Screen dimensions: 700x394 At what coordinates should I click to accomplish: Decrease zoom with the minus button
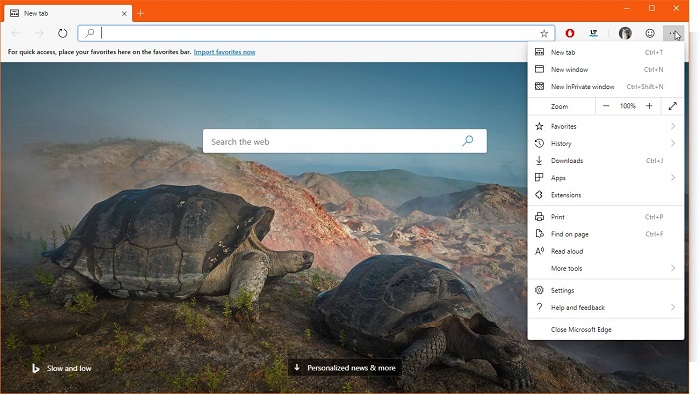click(606, 106)
